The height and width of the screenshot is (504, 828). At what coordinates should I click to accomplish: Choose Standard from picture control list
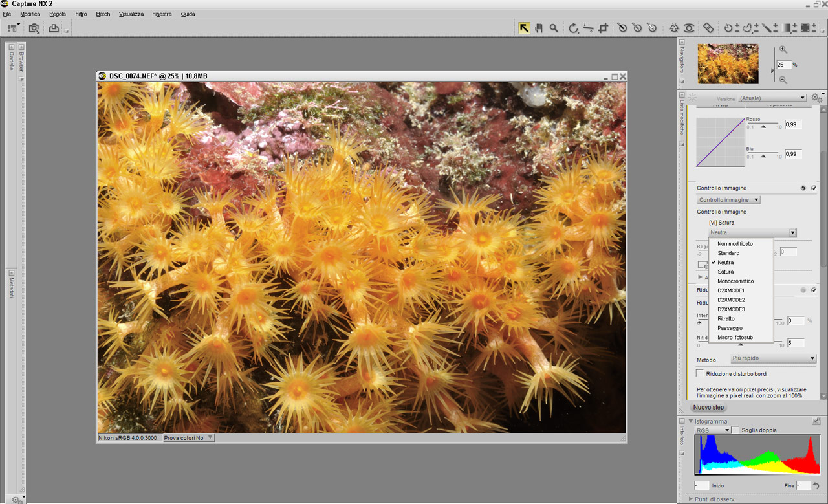click(741, 253)
